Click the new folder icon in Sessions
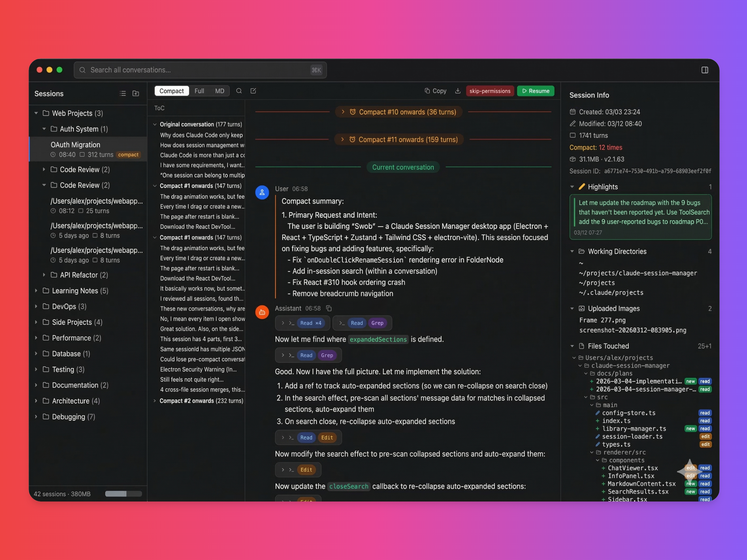The image size is (747, 560). pyautogui.click(x=136, y=94)
